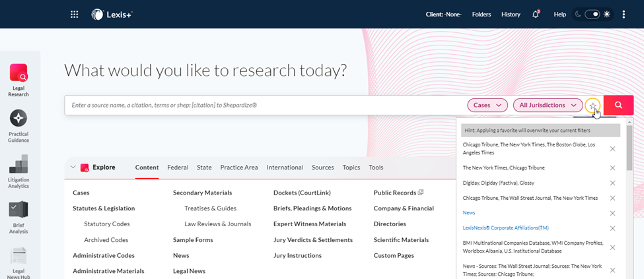644x279 pixels.
Task: Remove the News - Sources favorite
Action: click(612, 270)
